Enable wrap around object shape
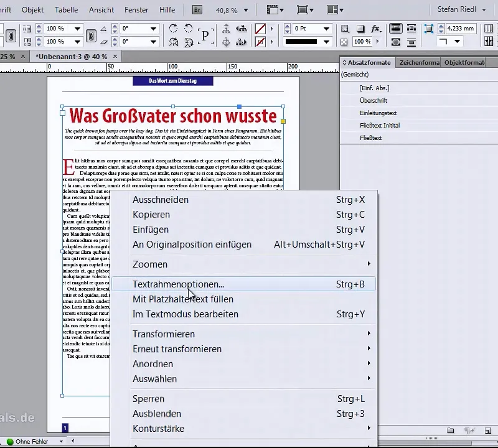This screenshot has width=498, height=448. [x=396, y=42]
